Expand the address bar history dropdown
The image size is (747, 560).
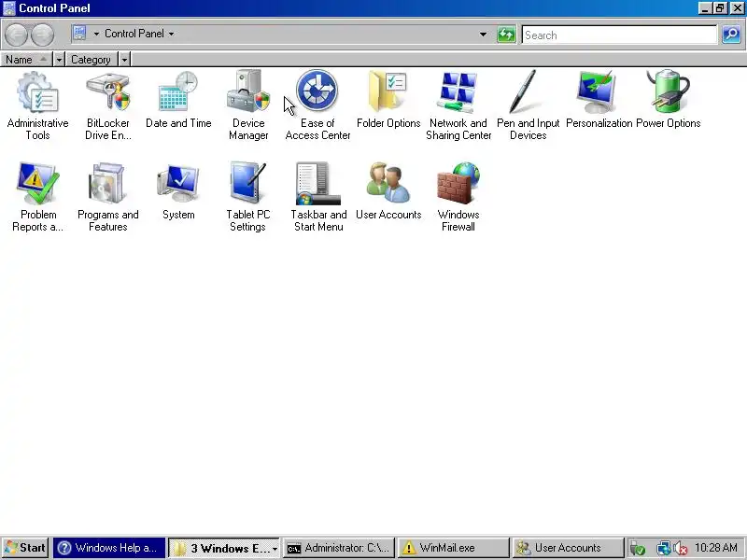click(483, 35)
